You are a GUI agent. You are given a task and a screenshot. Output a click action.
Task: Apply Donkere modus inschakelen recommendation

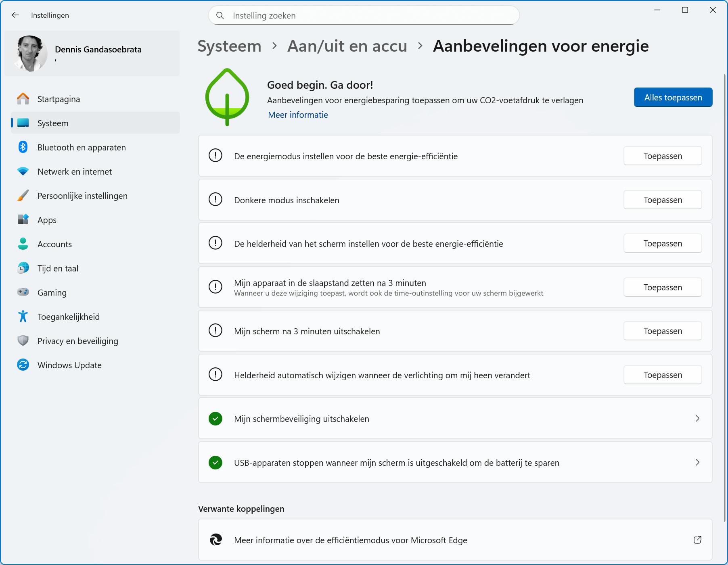coord(662,200)
